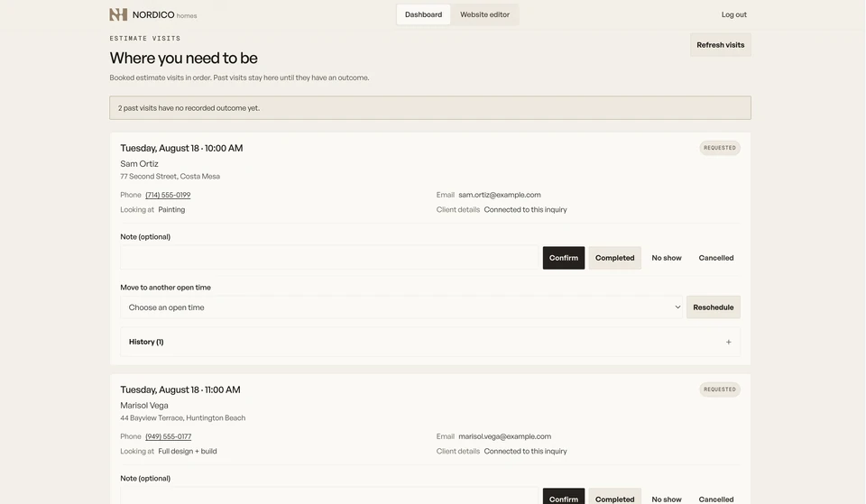Click the Requested badge on Marisol Vega's visit
866x504 pixels.
coord(720,389)
